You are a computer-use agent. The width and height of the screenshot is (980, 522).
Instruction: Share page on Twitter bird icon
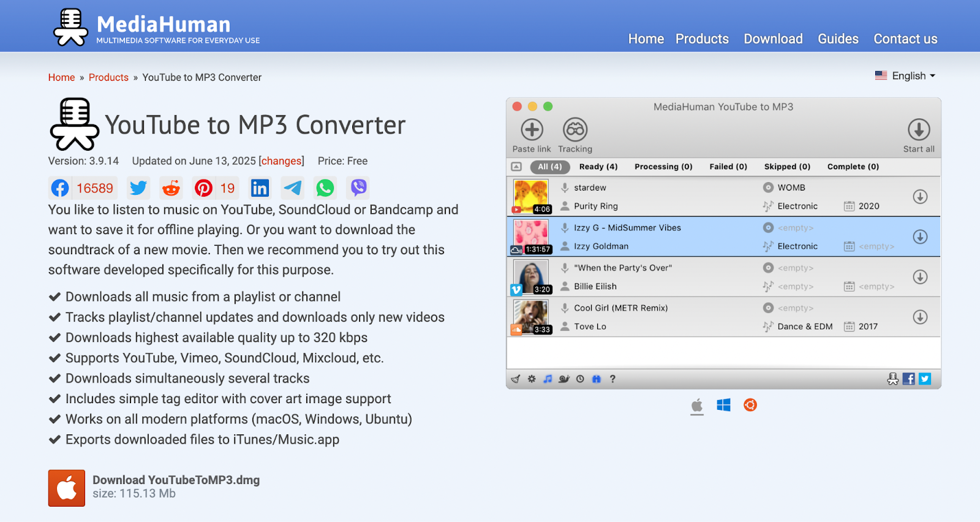(x=138, y=188)
